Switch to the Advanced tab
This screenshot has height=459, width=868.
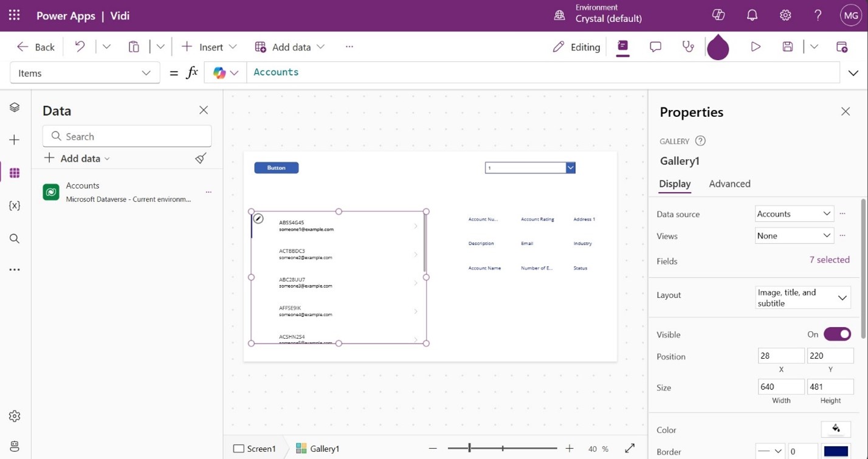(x=729, y=184)
